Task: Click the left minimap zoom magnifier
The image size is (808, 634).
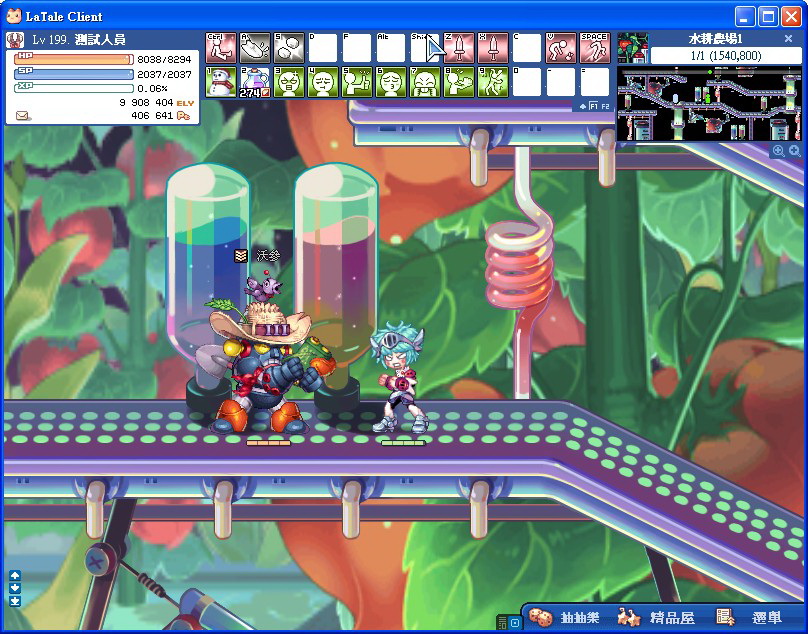Action: pyautogui.click(x=778, y=151)
